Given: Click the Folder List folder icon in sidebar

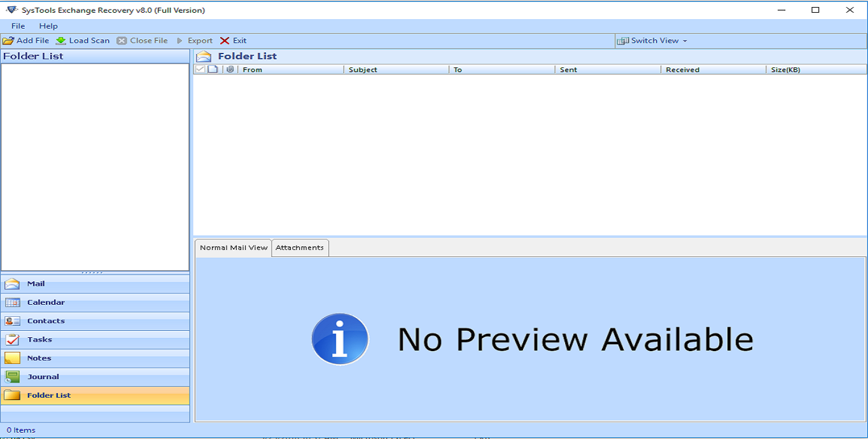Looking at the screenshot, I should coord(12,395).
